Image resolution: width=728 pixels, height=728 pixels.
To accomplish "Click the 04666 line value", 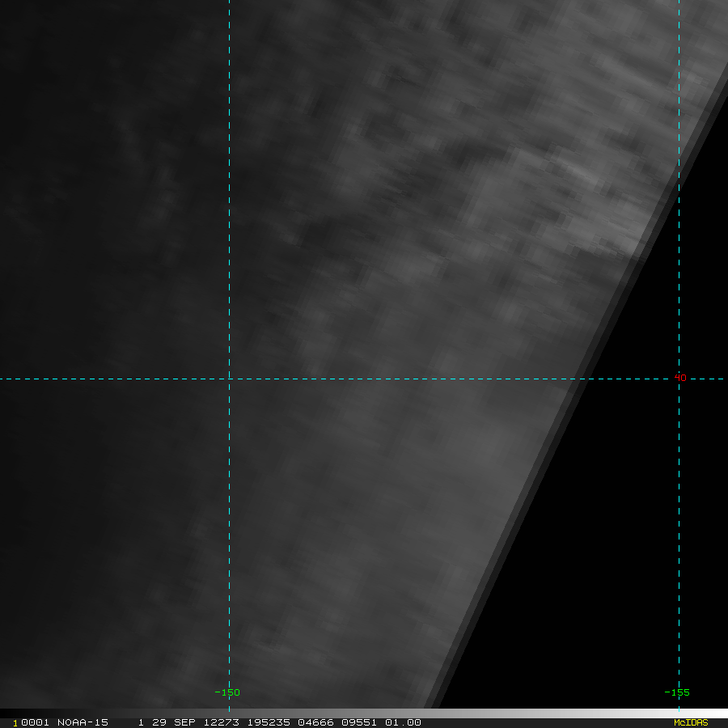I will coord(315,722).
